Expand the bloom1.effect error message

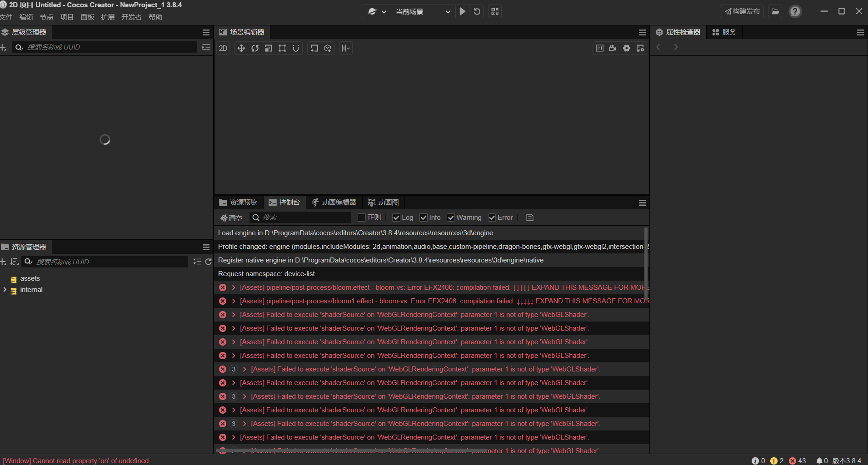pyautogui.click(x=234, y=301)
